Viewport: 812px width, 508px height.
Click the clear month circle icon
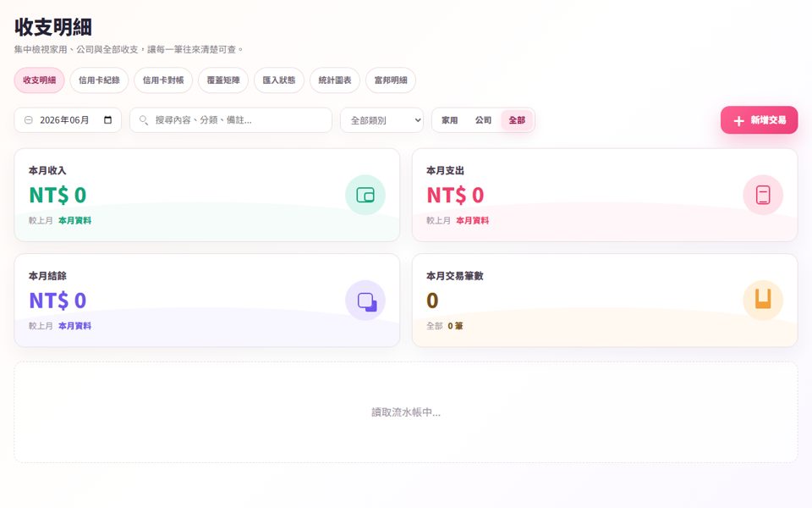click(29, 120)
